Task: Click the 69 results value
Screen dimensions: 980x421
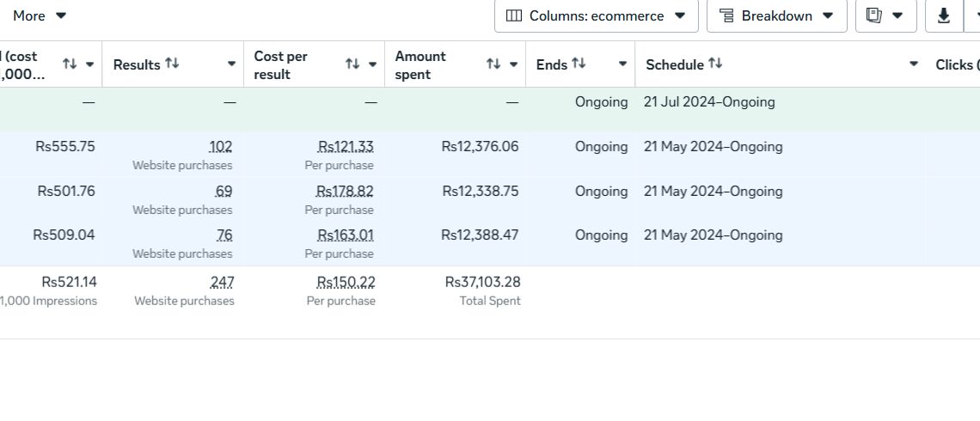Action: coord(224,191)
